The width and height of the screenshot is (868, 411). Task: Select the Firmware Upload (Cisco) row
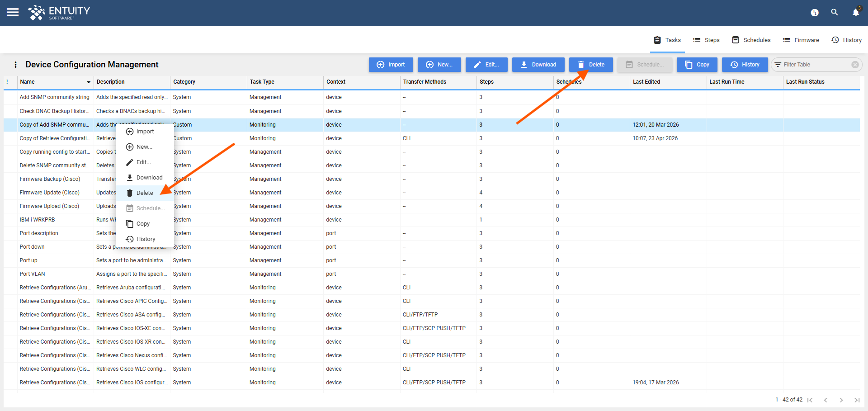pos(432,206)
